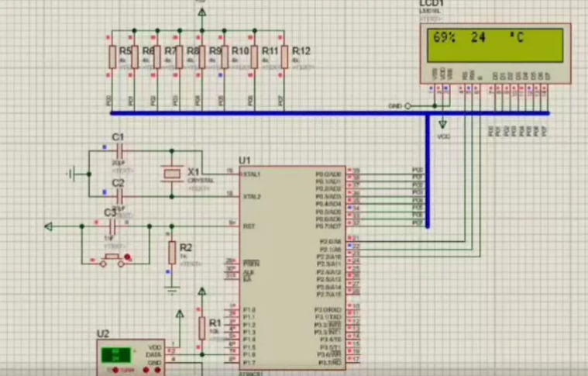588x376 pixels.
Task: Select the R2 resistor symbol
Action: pos(171,252)
